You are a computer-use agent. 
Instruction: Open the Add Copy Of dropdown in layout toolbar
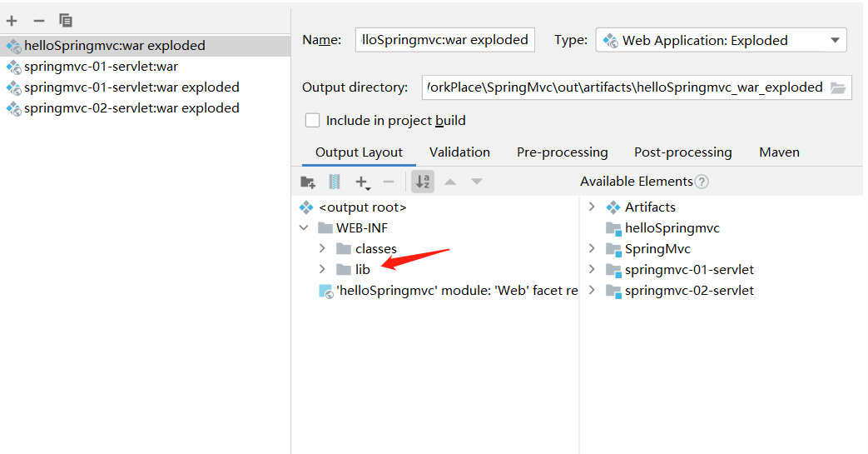click(x=362, y=182)
